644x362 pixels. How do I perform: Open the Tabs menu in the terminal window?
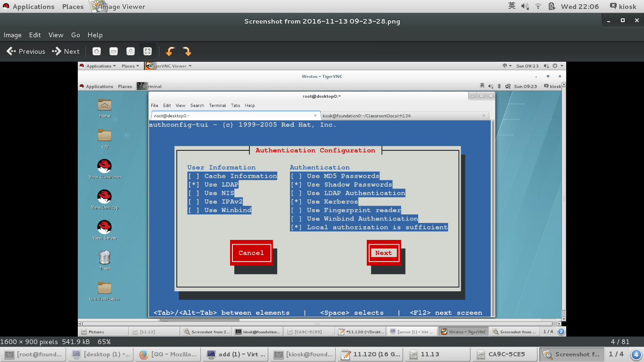click(x=235, y=106)
